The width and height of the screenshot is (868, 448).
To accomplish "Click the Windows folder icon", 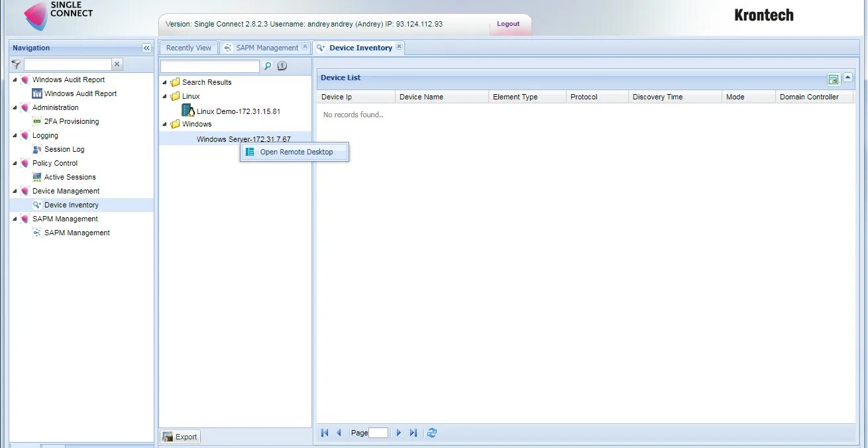I will click(x=175, y=124).
